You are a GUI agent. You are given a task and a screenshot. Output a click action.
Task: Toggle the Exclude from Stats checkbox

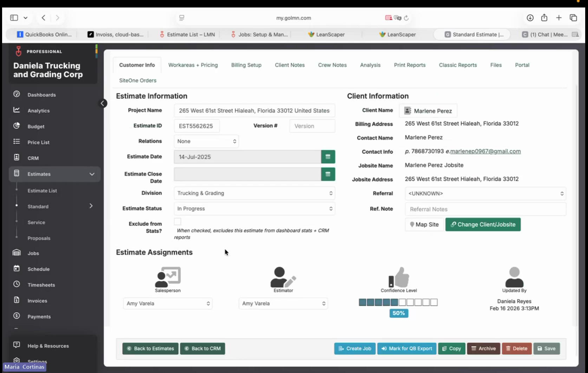pyautogui.click(x=177, y=221)
